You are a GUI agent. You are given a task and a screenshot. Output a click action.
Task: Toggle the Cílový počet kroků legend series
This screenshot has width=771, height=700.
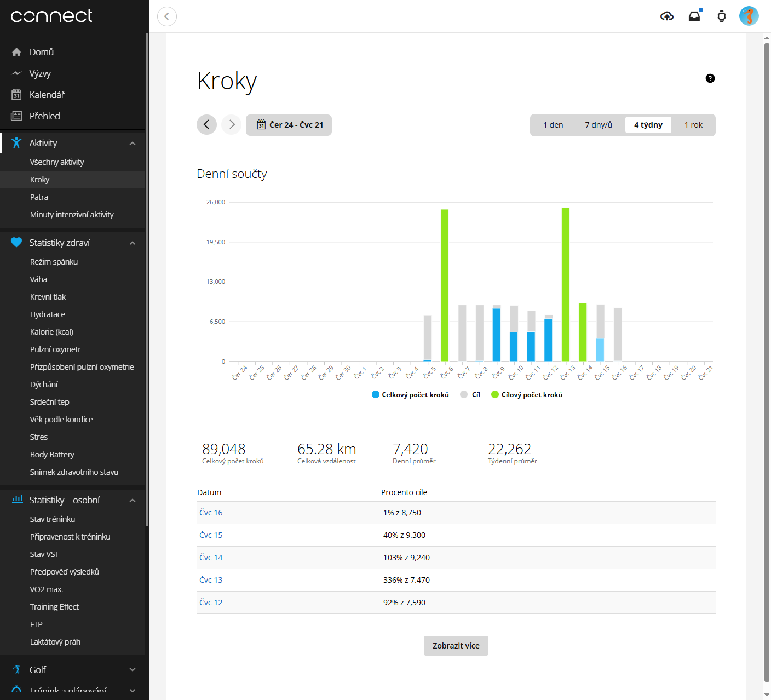pyautogui.click(x=527, y=395)
